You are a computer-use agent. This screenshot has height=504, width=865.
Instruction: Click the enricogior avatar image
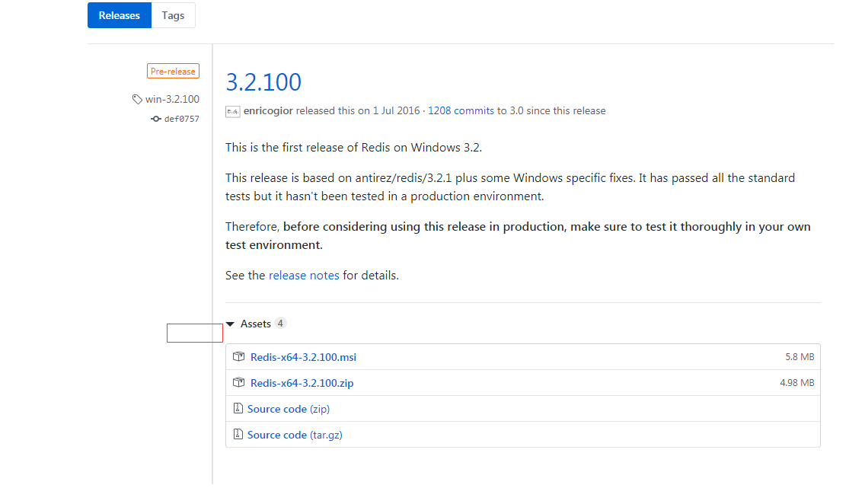point(233,111)
